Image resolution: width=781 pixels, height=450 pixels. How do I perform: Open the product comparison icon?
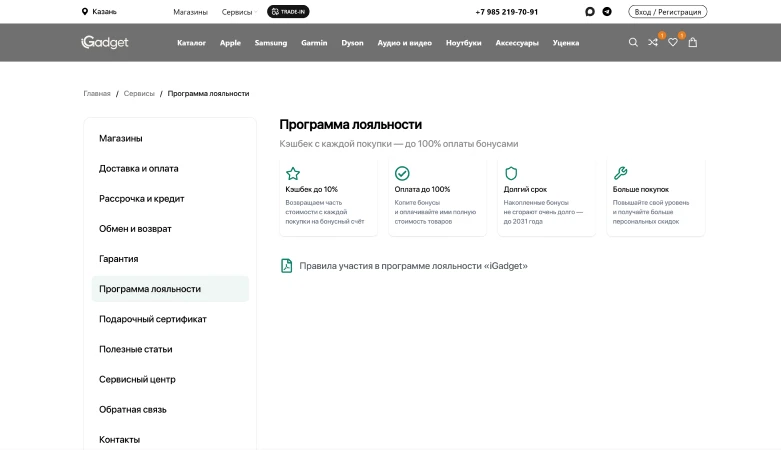tap(652, 42)
